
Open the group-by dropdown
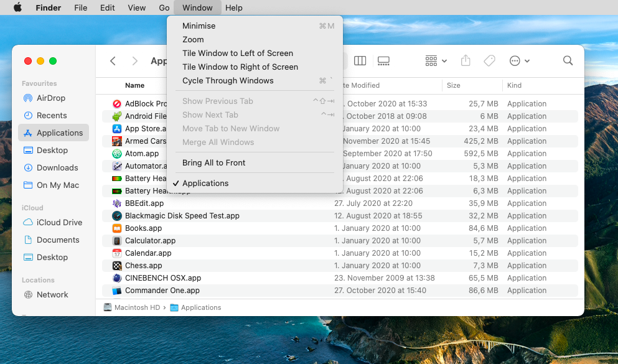(x=436, y=61)
